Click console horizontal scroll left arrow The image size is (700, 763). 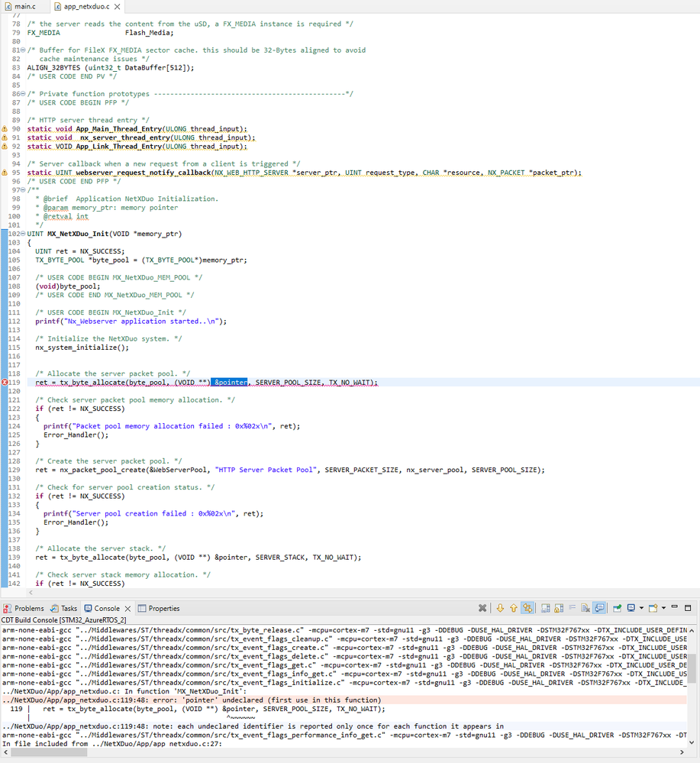click(x=5, y=752)
